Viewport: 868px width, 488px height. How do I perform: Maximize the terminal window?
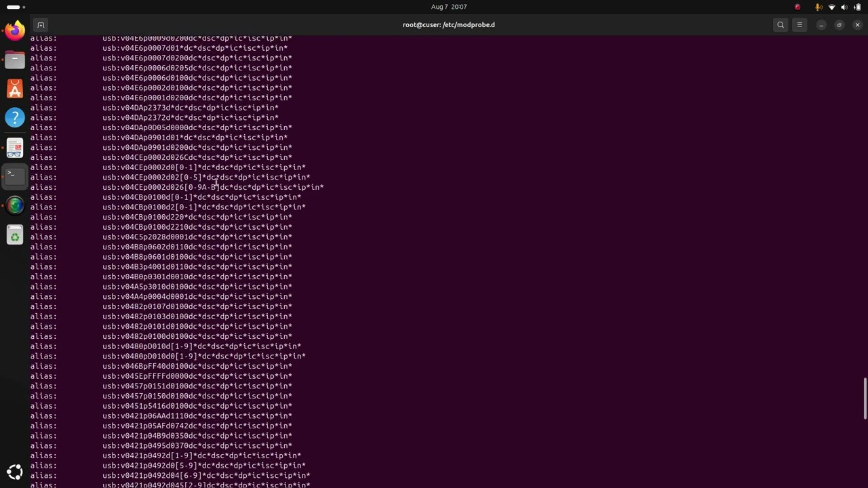click(x=839, y=25)
